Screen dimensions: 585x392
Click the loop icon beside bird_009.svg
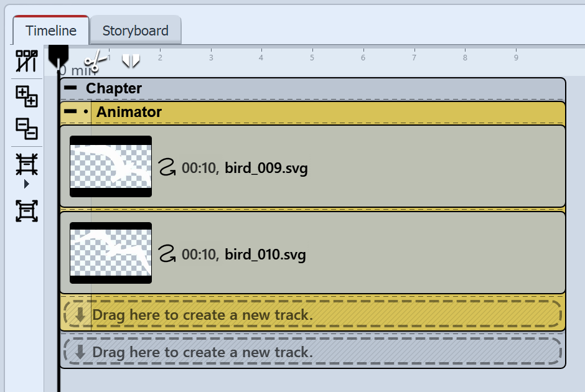(x=169, y=167)
